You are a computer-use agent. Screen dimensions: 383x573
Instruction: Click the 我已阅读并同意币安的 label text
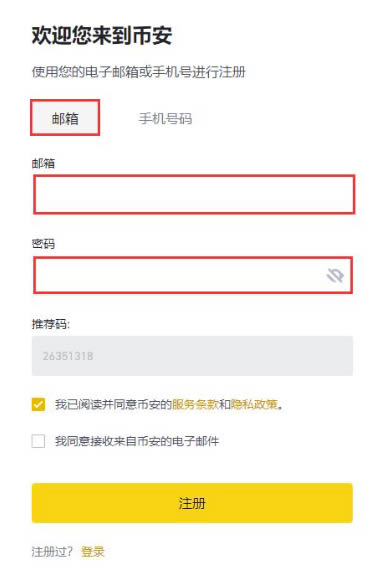(x=113, y=405)
